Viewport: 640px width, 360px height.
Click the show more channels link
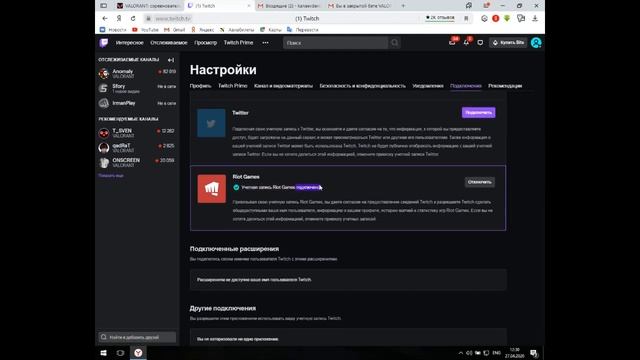pos(111,176)
